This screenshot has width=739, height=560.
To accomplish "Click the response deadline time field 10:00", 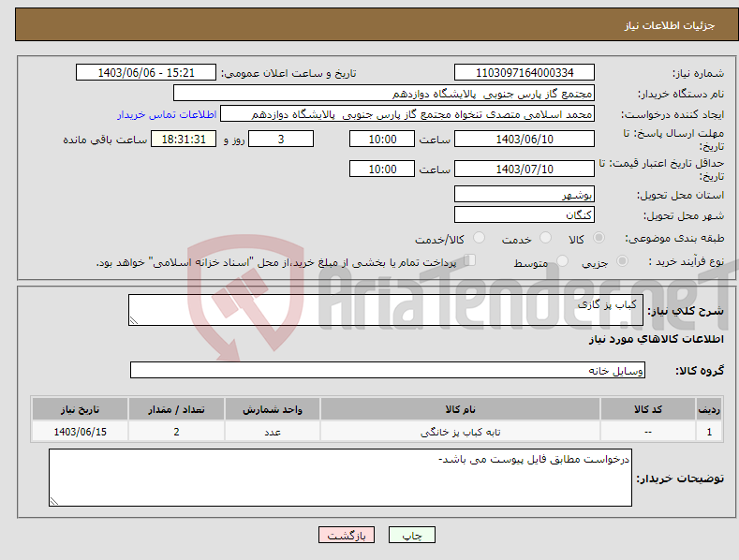I will (382, 139).
